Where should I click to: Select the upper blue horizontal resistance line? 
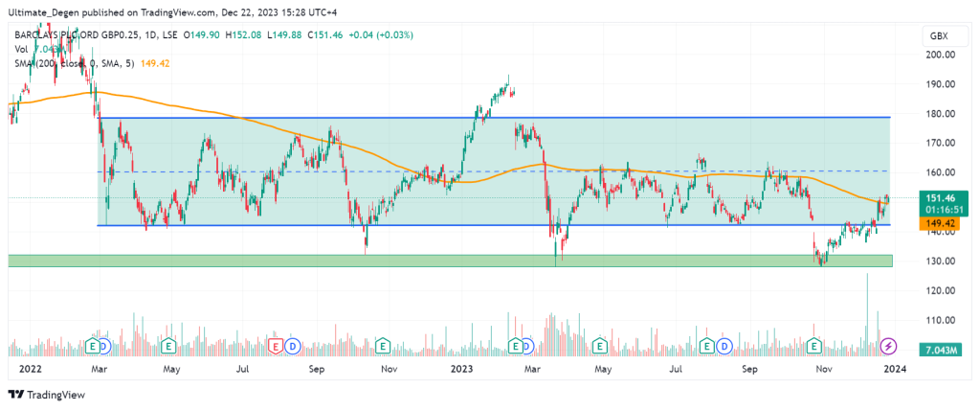click(x=494, y=117)
